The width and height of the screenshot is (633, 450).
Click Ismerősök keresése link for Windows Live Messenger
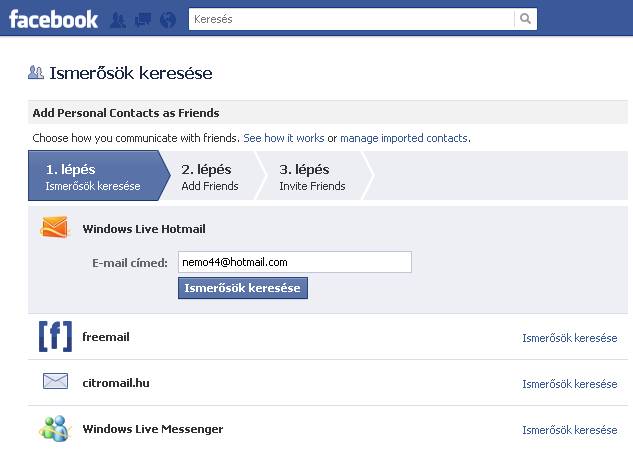coord(569,430)
